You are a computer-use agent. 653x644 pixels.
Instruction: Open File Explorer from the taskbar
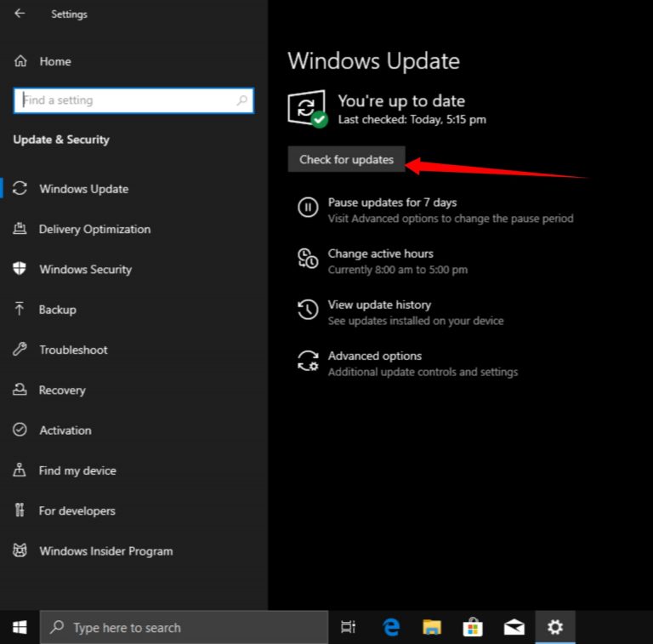(x=432, y=627)
